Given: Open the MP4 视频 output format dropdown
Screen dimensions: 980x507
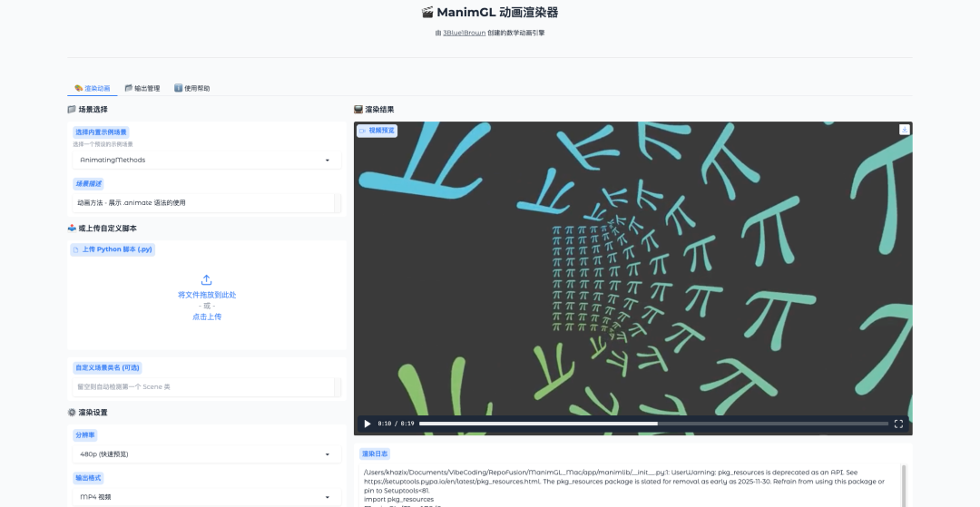Looking at the screenshot, I should click(207, 496).
